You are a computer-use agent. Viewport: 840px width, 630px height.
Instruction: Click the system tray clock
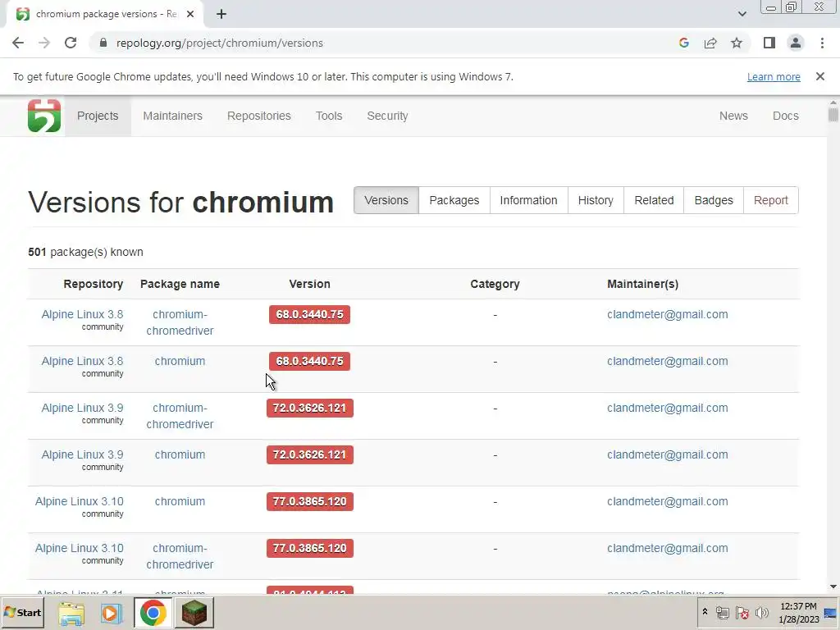tap(799, 612)
